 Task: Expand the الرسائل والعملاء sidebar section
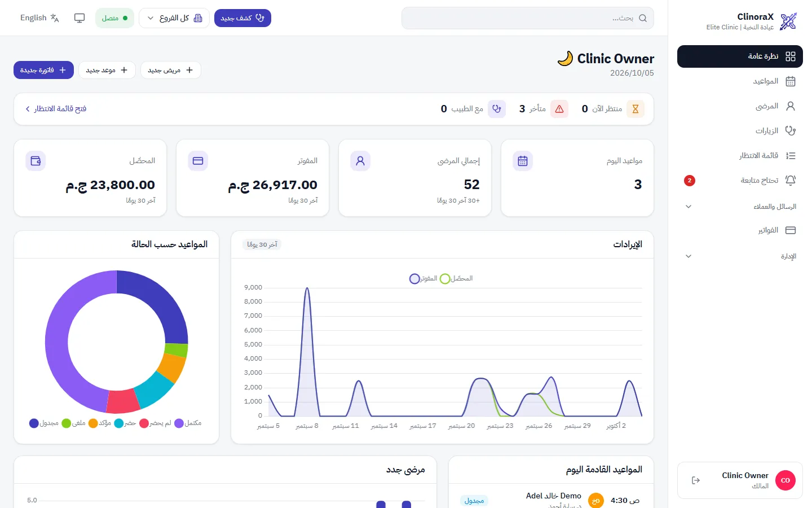click(740, 207)
